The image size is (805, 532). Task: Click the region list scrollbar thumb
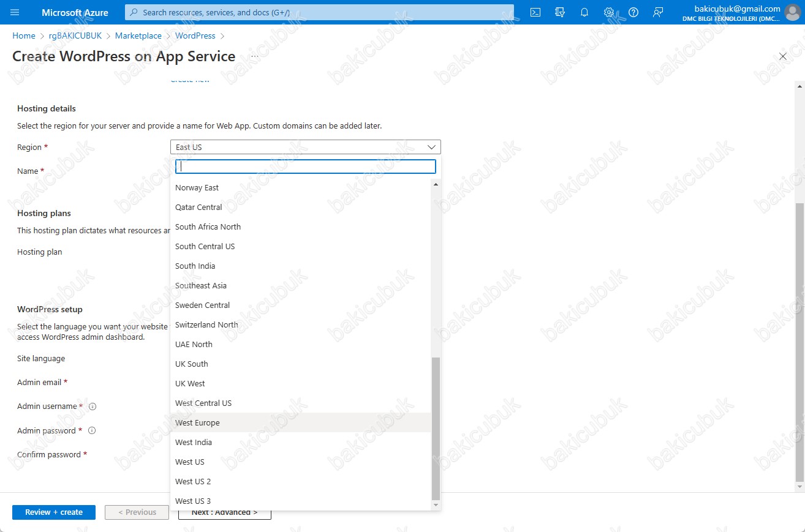(436, 429)
